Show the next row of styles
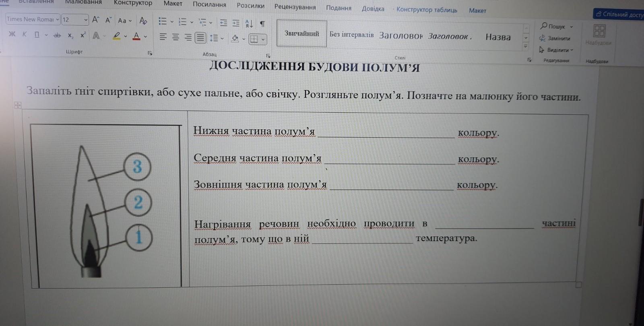The image size is (644, 326). point(525,37)
